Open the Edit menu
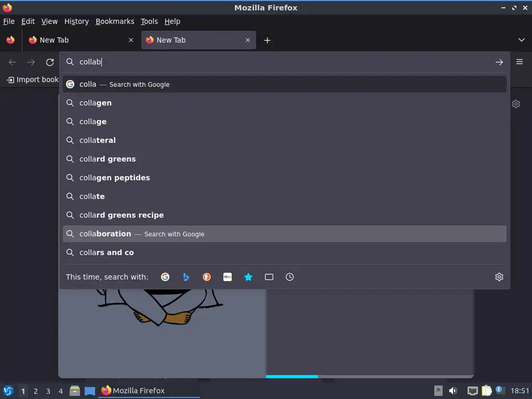 pyautogui.click(x=28, y=21)
